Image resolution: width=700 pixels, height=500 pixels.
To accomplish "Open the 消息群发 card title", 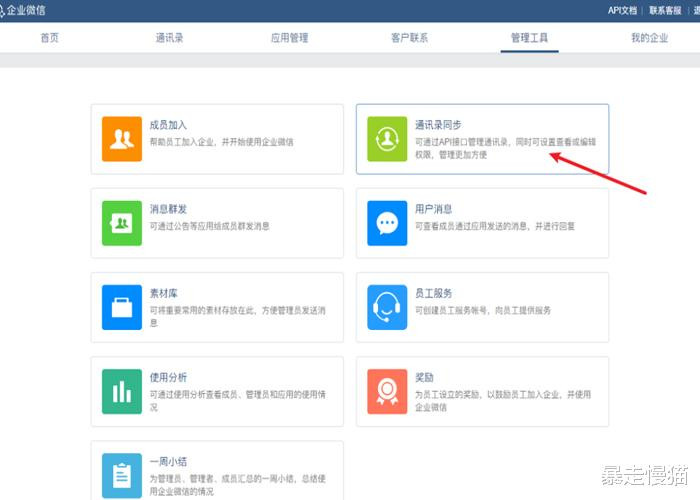I will pyautogui.click(x=168, y=209).
